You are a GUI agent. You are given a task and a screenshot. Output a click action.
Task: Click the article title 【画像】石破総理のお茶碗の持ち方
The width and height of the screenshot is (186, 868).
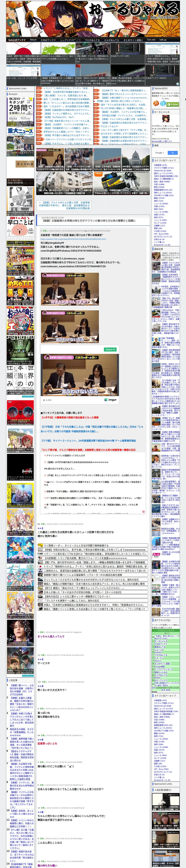pos(89,221)
